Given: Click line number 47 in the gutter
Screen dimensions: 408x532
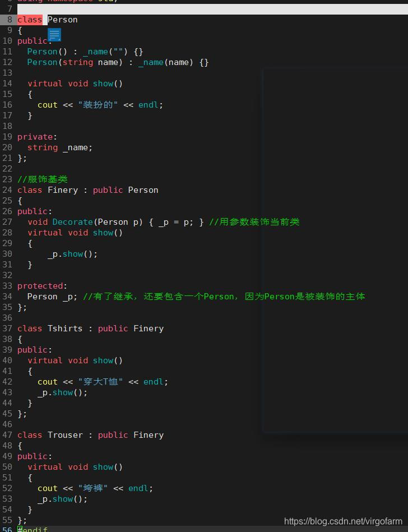Looking at the screenshot, I should pos(7,435).
